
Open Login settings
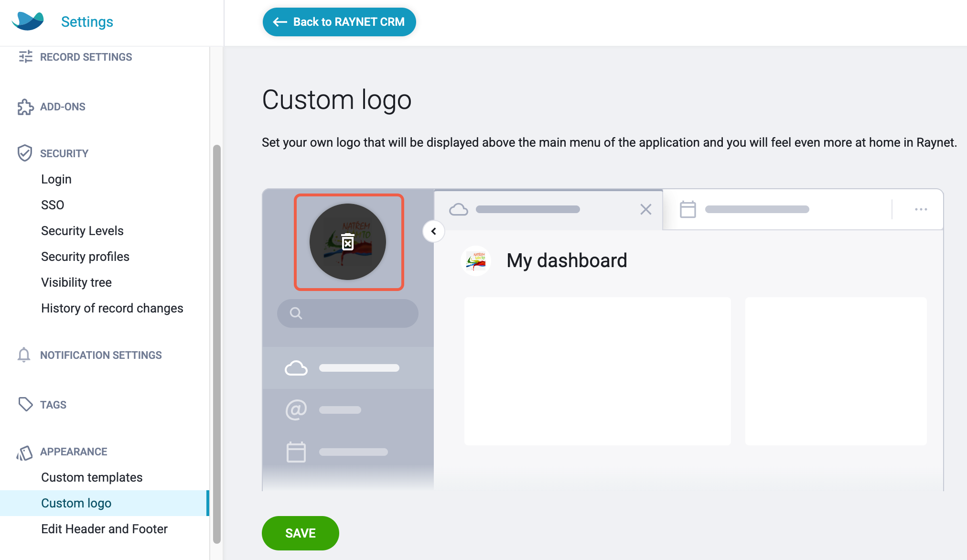point(56,179)
